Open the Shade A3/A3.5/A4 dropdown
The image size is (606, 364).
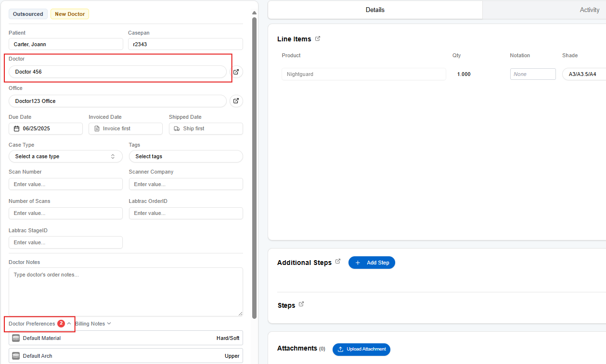pos(583,74)
